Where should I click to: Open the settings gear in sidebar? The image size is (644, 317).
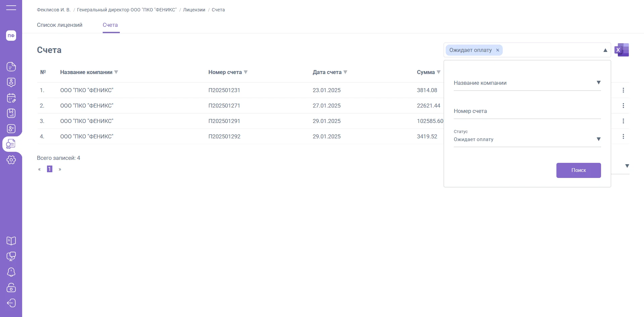tap(11, 160)
